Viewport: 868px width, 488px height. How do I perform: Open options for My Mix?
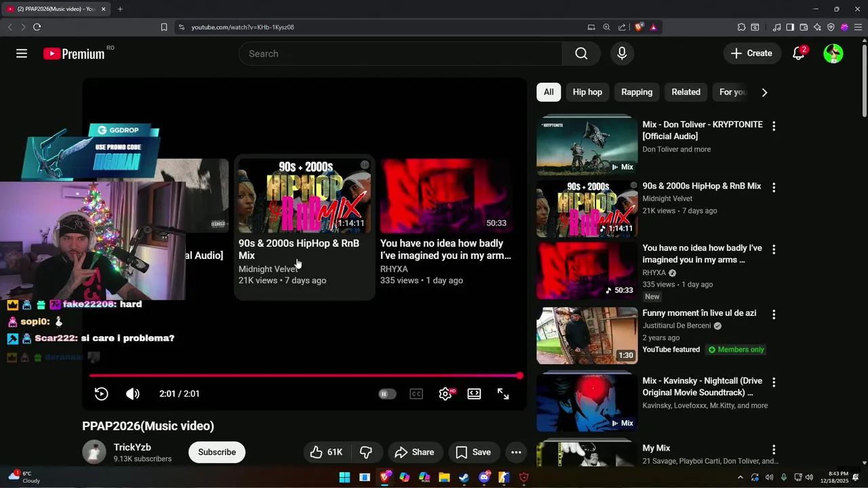[774, 450]
